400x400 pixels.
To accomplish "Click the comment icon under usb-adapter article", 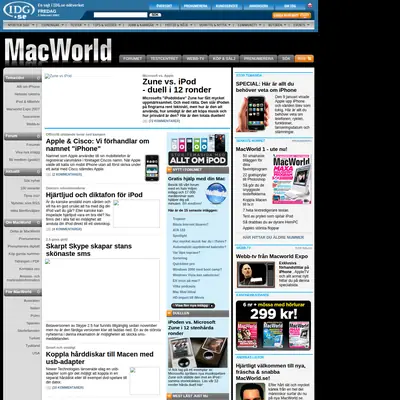I will 48,388.
